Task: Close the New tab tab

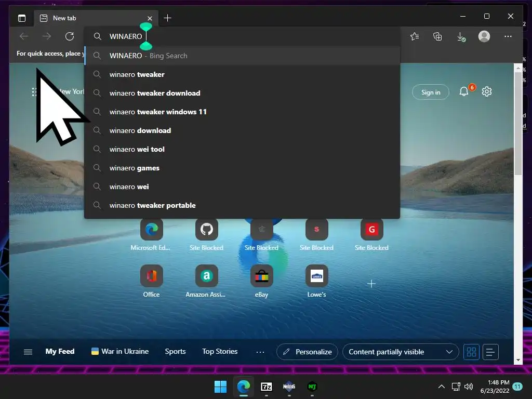Action: click(x=150, y=18)
